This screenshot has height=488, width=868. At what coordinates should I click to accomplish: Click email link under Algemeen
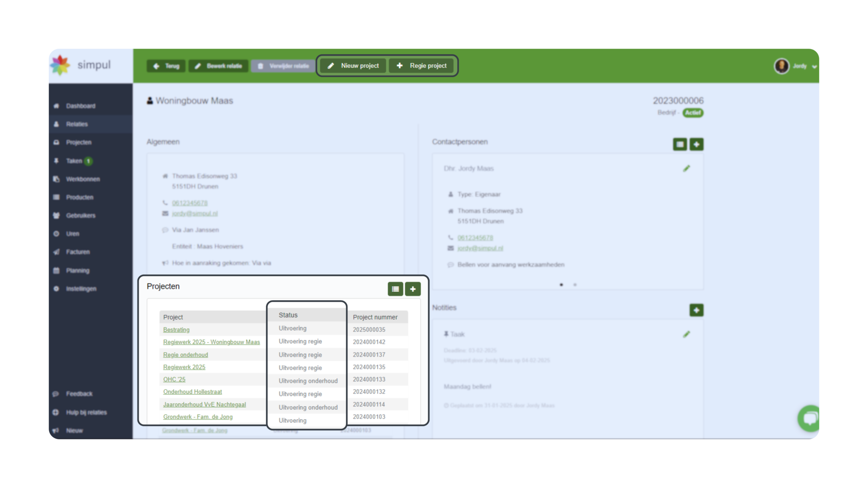(195, 213)
